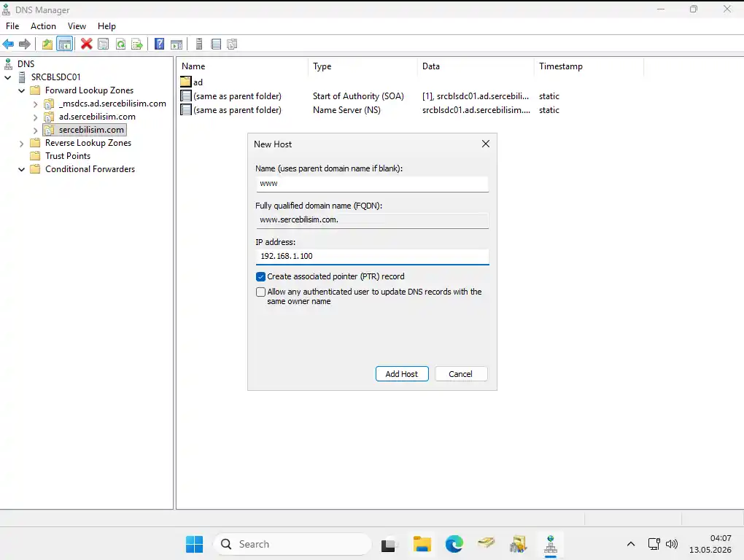
Task: Click the Data column header
Action: [476, 66]
